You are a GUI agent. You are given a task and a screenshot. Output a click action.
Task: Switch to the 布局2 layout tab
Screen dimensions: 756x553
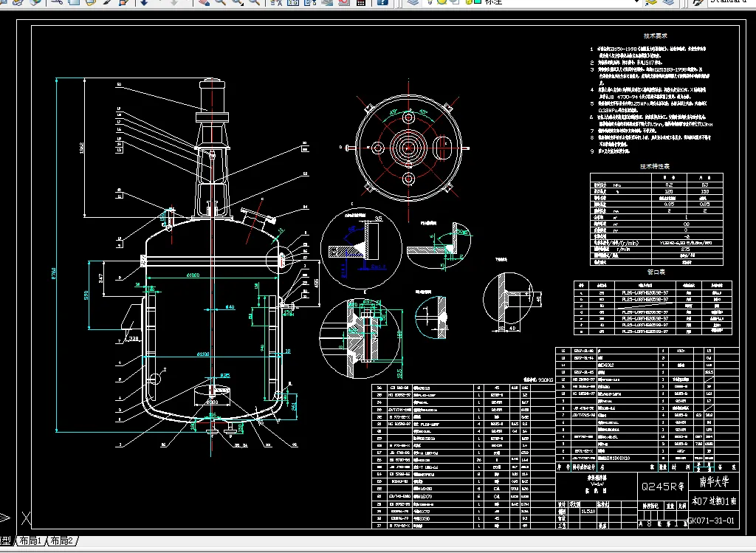click(62, 540)
